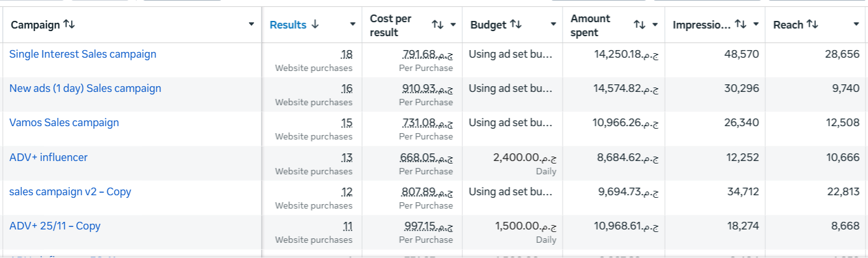Sort descending using the Results arrow icon
Screen dimensions: 868x258
pyautogui.click(x=315, y=25)
